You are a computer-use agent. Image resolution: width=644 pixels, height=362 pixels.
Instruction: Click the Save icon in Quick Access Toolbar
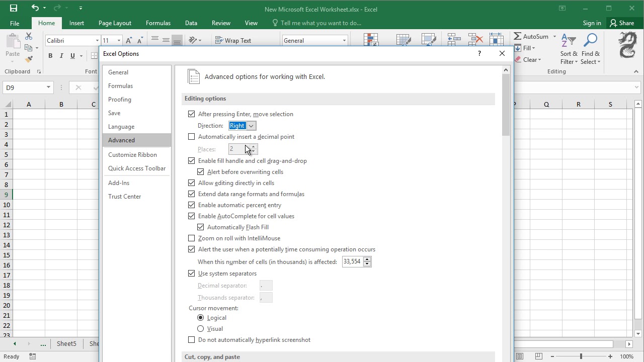(14, 8)
